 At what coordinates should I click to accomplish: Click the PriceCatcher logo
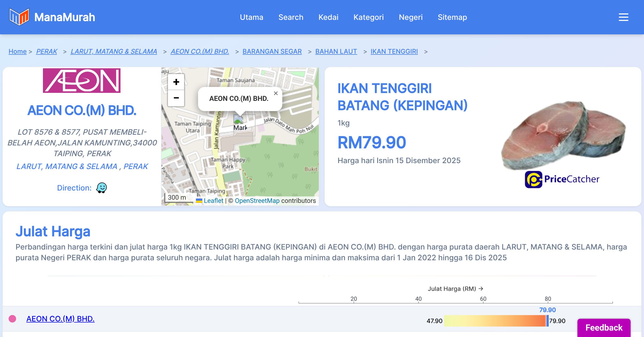(562, 179)
